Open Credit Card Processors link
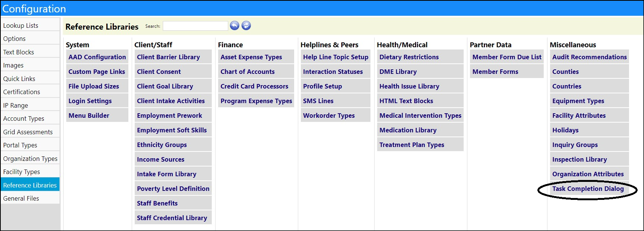The image size is (644, 231). (256, 86)
